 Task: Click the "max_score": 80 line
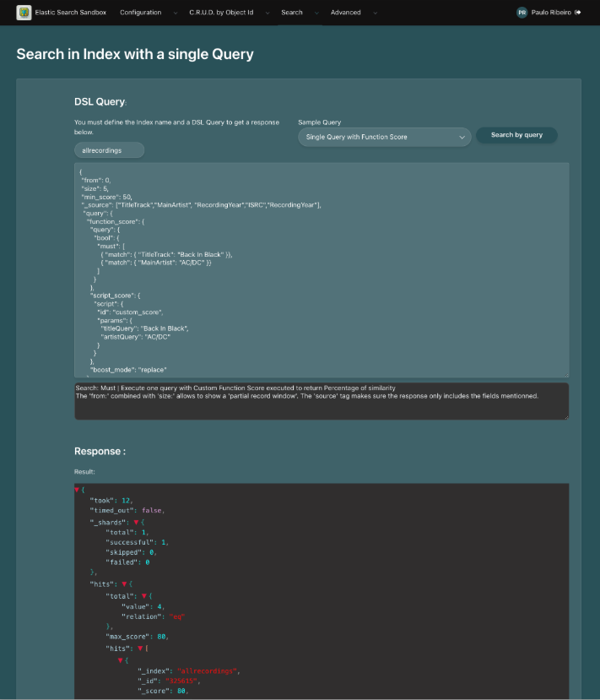click(x=137, y=637)
